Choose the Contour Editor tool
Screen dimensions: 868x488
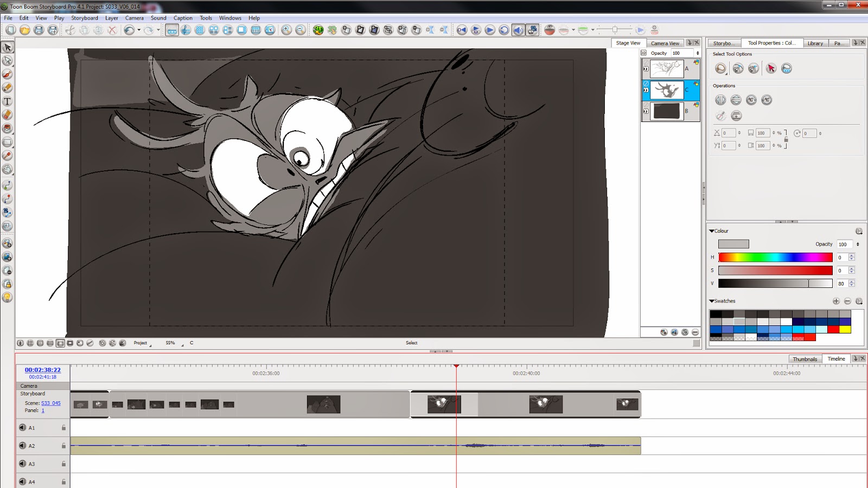tap(8, 61)
